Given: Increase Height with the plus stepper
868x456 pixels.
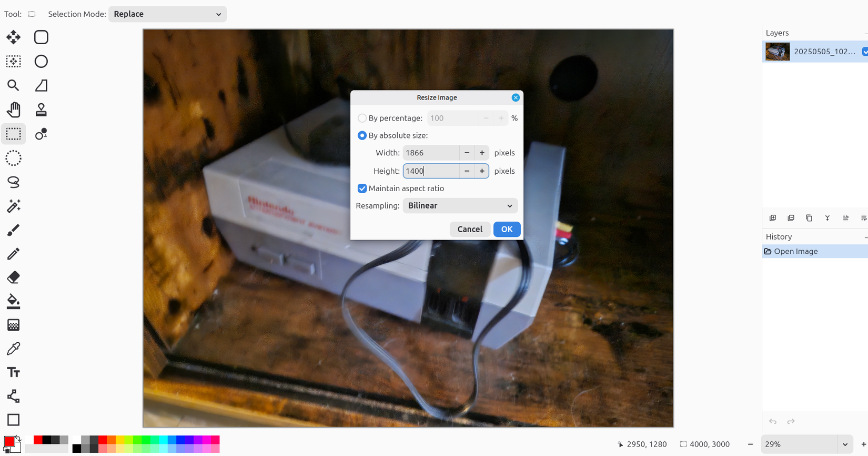Looking at the screenshot, I should coord(482,171).
